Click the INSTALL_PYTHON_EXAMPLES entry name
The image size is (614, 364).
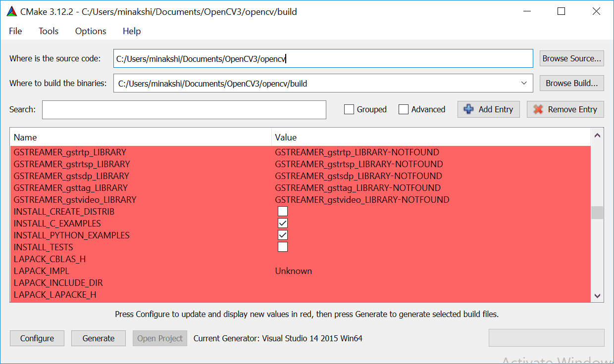[72, 235]
